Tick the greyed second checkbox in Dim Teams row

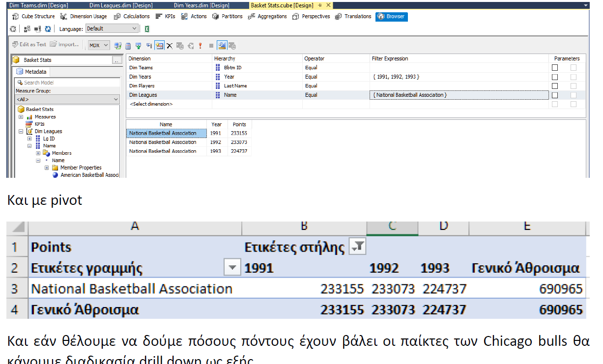tap(573, 68)
